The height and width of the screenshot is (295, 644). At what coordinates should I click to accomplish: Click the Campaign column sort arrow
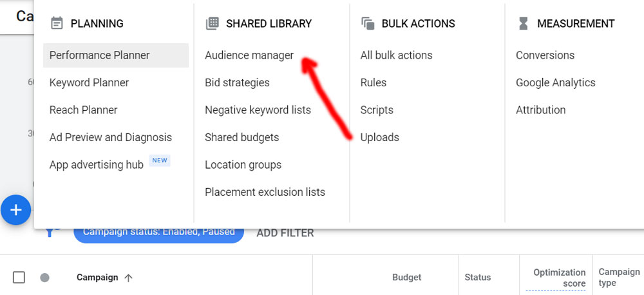pyautogui.click(x=128, y=278)
